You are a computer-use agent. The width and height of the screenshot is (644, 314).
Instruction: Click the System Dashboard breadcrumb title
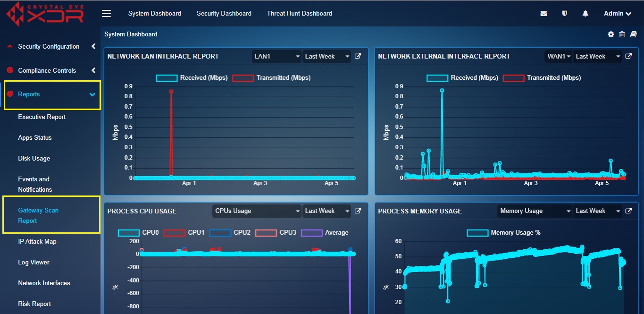pos(131,34)
